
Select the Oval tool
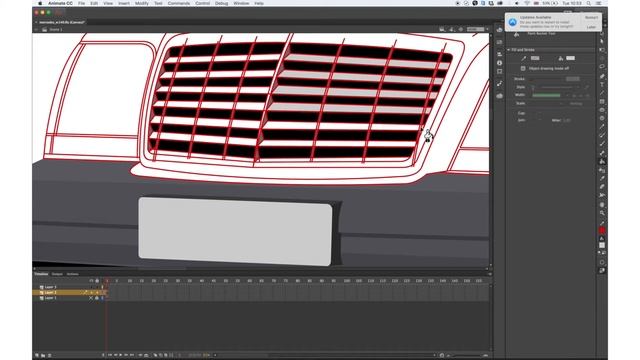[x=602, y=110]
